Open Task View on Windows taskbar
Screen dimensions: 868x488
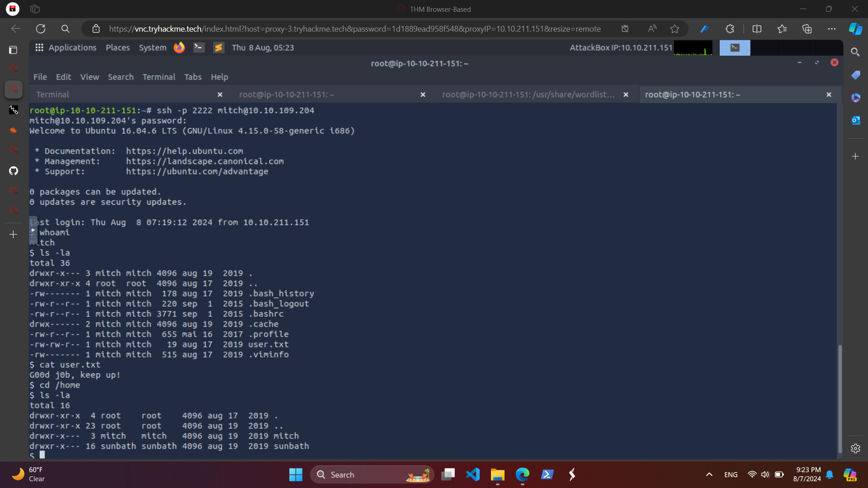pyautogui.click(x=448, y=474)
